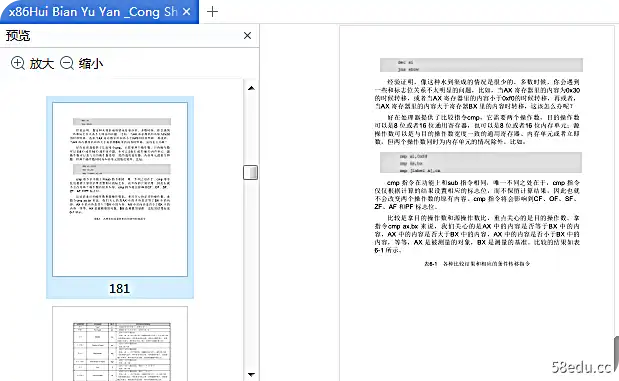Click the thumbnail scrollbar handle

click(250, 172)
